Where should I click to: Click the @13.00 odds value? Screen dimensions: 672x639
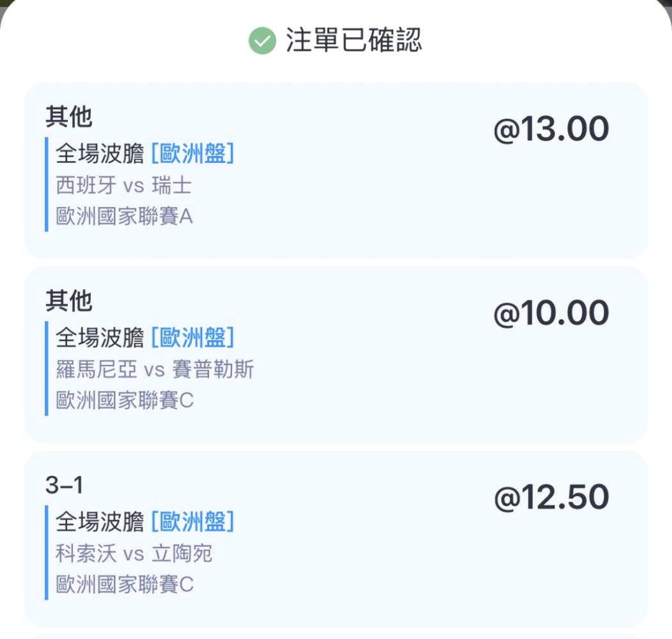pyautogui.click(x=551, y=128)
